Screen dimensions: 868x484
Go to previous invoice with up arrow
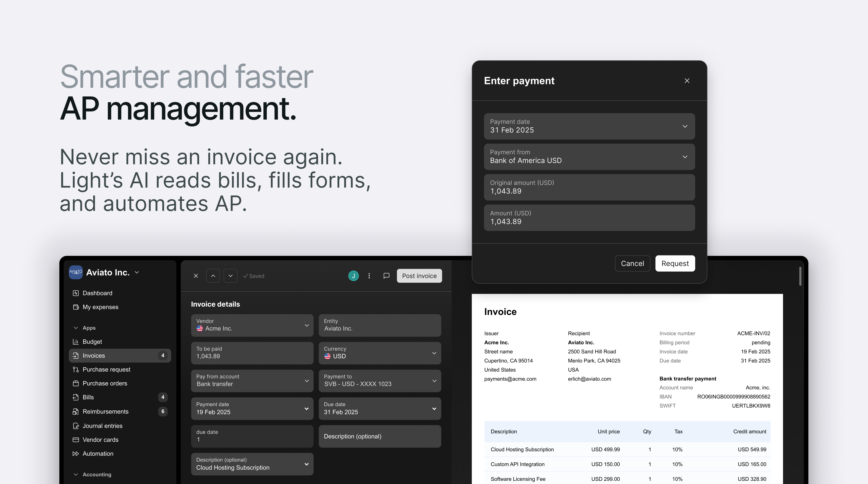213,276
